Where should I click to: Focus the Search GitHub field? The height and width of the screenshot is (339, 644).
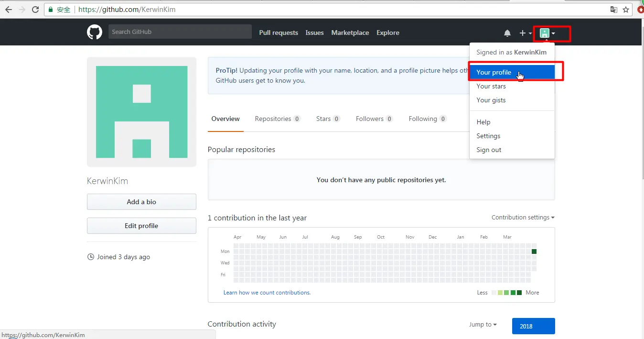click(x=180, y=32)
